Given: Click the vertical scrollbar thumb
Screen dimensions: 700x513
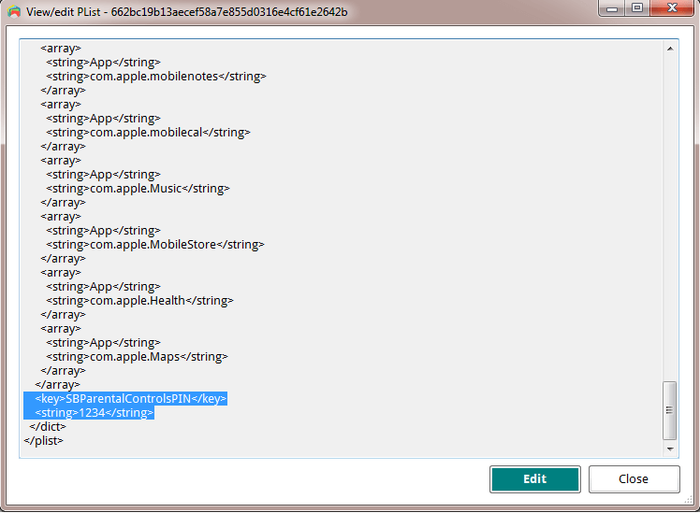Looking at the screenshot, I should pos(670,410).
